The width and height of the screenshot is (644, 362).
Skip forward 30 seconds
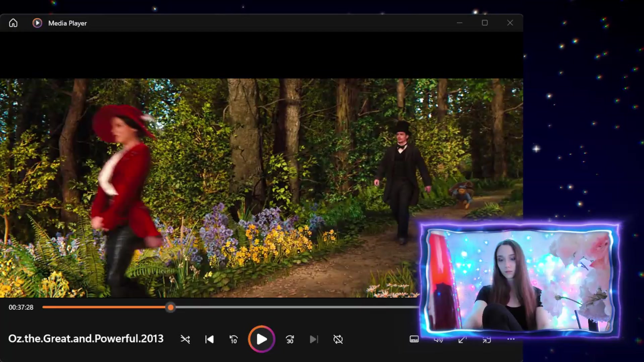(x=290, y=340)
